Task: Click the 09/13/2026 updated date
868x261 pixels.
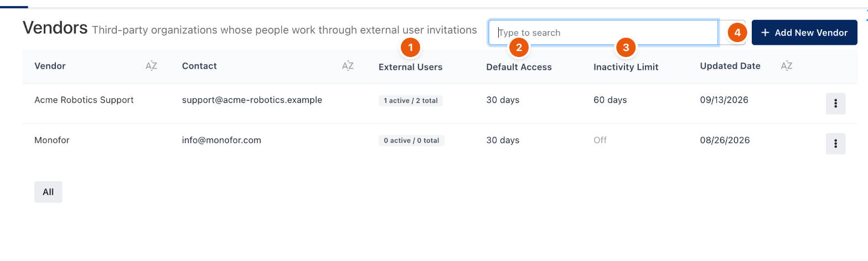Action: (724, 100)
